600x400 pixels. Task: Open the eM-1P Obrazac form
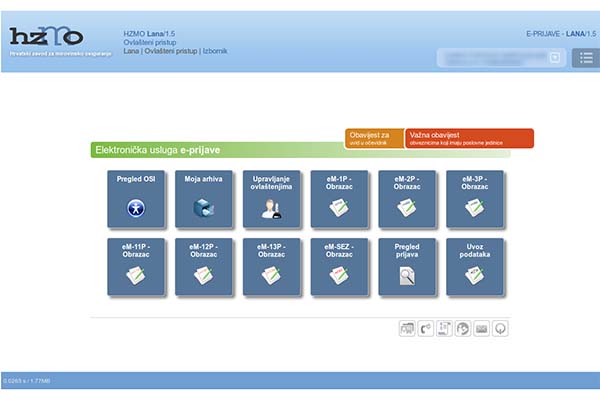(x=339, y=199)
